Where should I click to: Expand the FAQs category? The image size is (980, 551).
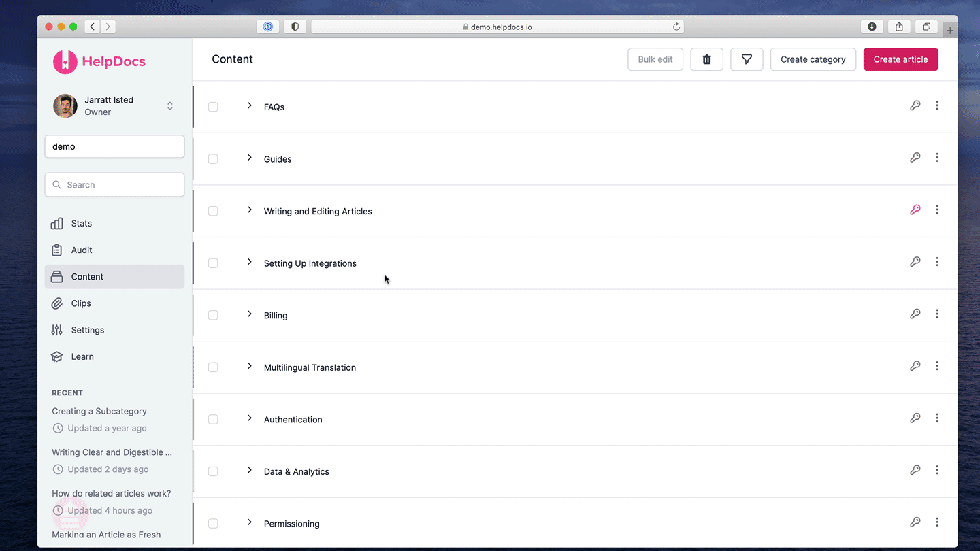pyautogui.click(x=249, y=105)
